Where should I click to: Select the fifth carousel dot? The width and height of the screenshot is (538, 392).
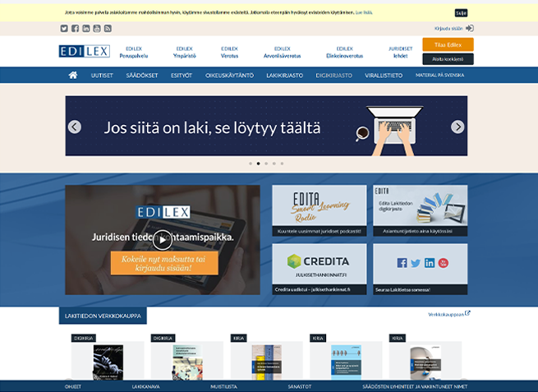point(282,164)
